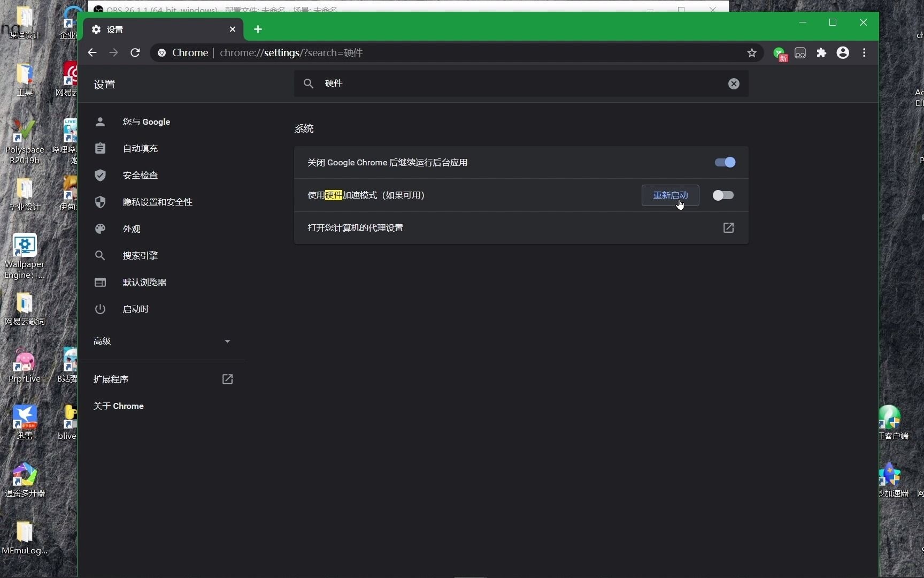924x578 pixels.
Task: Click the magnifier icon in settings search
Action: click(x=309, y=83)
